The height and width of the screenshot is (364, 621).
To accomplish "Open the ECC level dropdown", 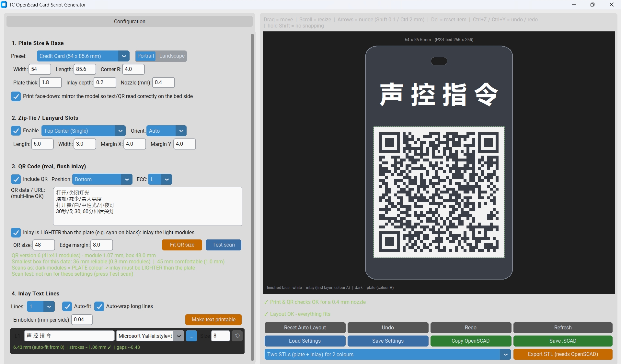I will click(x=160, y=179).
